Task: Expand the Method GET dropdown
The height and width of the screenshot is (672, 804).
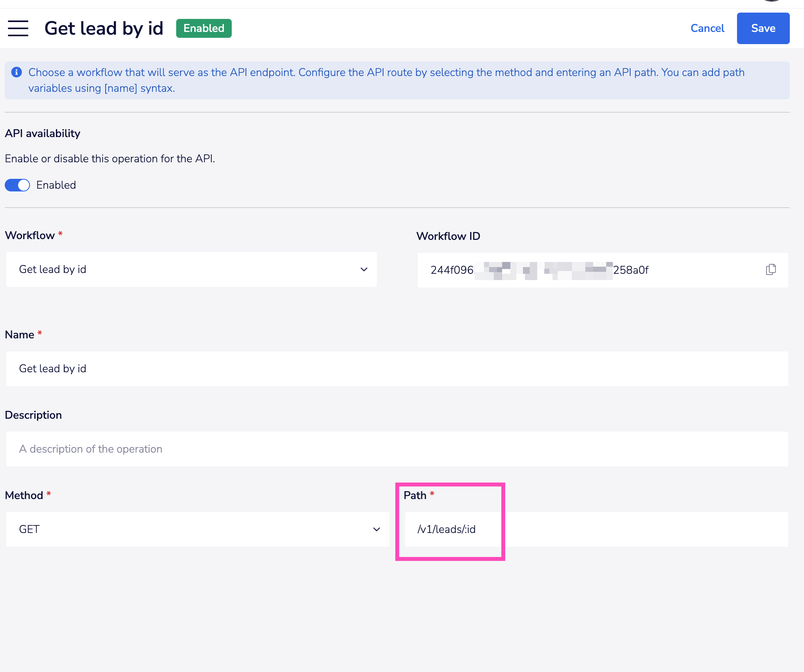Action: coord(197,529)
